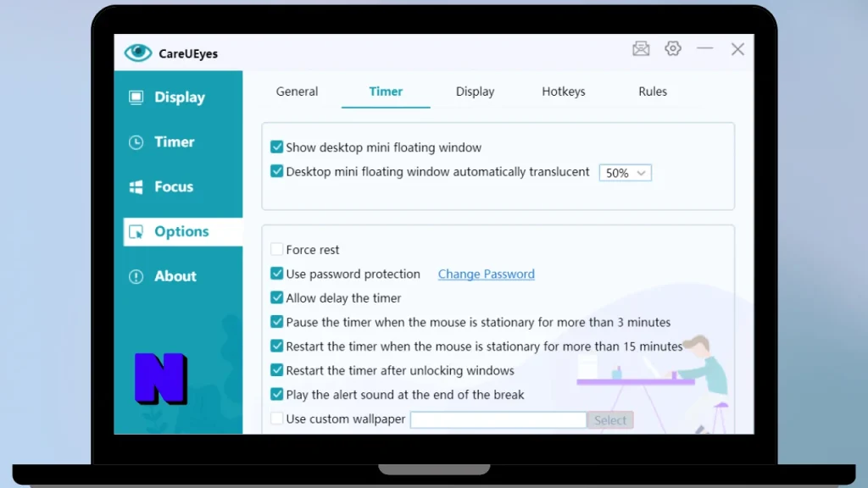The width and height of the screenshot is (868, 488).
Task: Open the settings gear icon
Action: pyautogui.click(x=672, y=48)
